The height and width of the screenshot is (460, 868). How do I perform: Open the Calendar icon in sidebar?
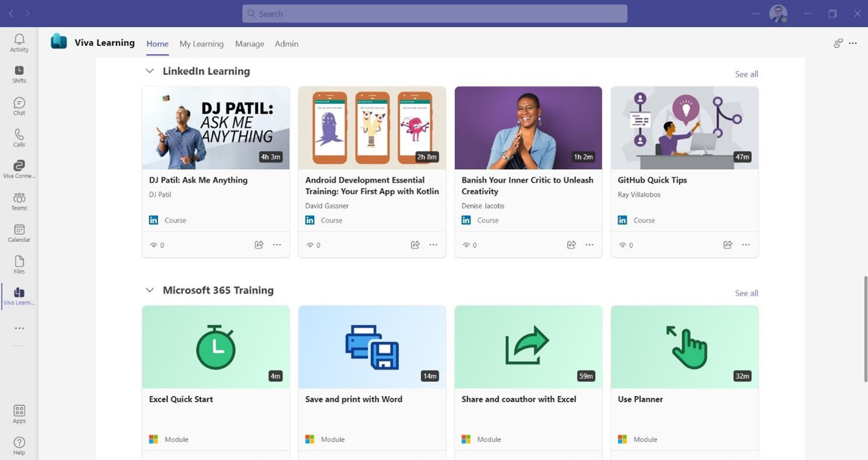pyautogui.click(x=19, y=232)
